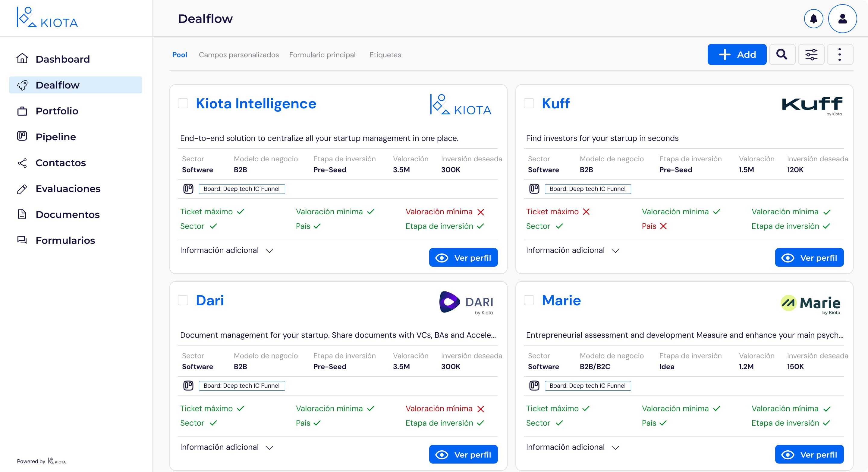Click the Evaluaciones pencil icon

click(x=22, y=189)
